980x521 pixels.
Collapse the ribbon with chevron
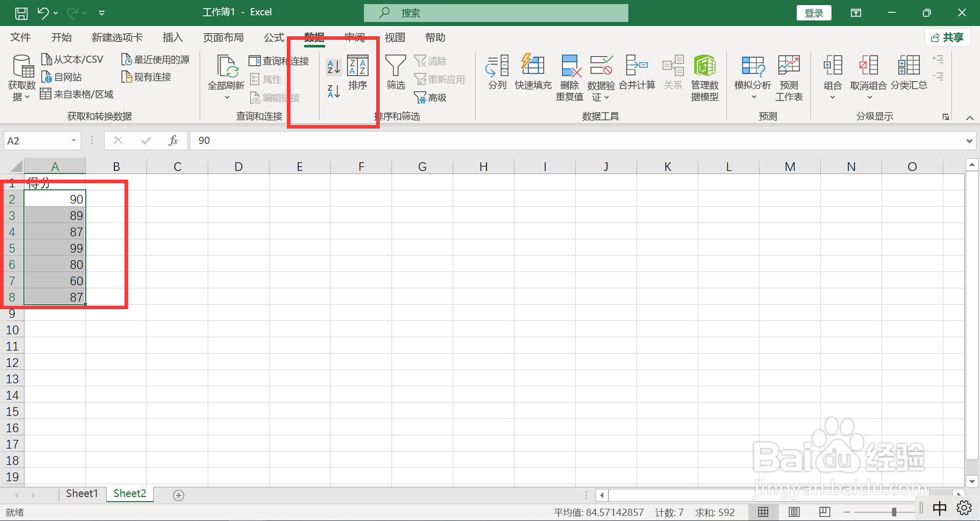[x=970, y=118]
